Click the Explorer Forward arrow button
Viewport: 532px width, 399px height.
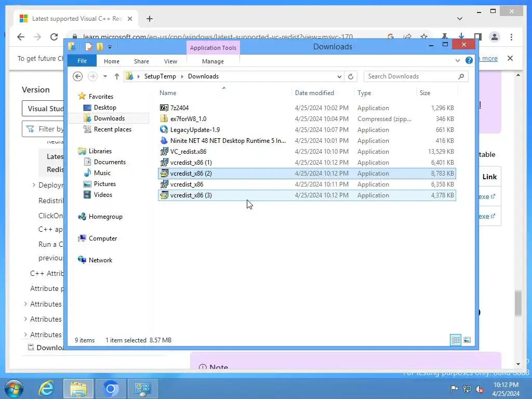tap(92, 76)
